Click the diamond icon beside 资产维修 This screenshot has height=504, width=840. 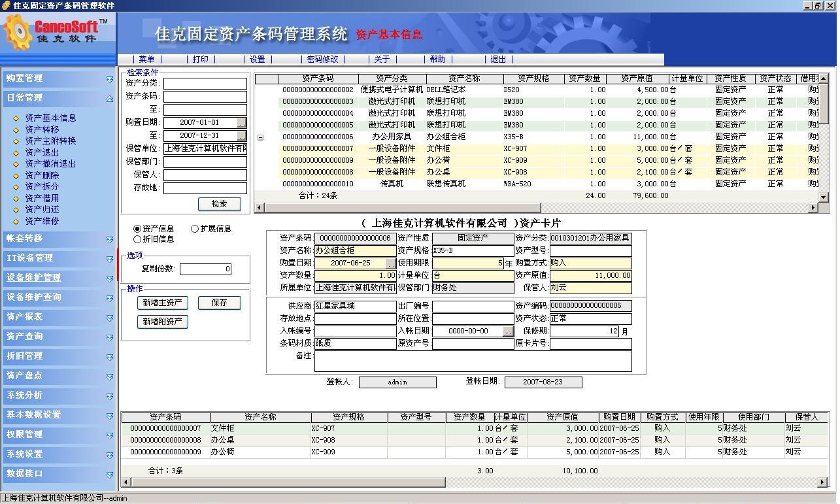(x=16, y=222)
